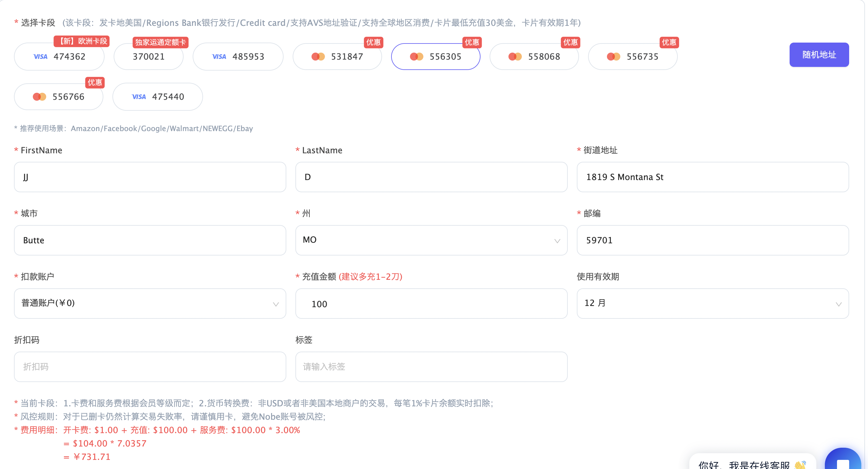
Task: Choose Amex card segment 370021
Action: coord(149,57)
